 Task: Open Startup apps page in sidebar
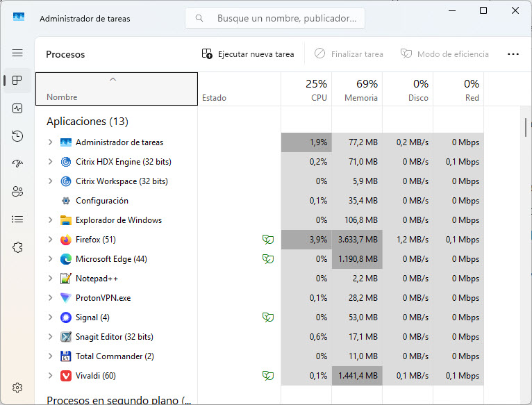click(17, 164)
